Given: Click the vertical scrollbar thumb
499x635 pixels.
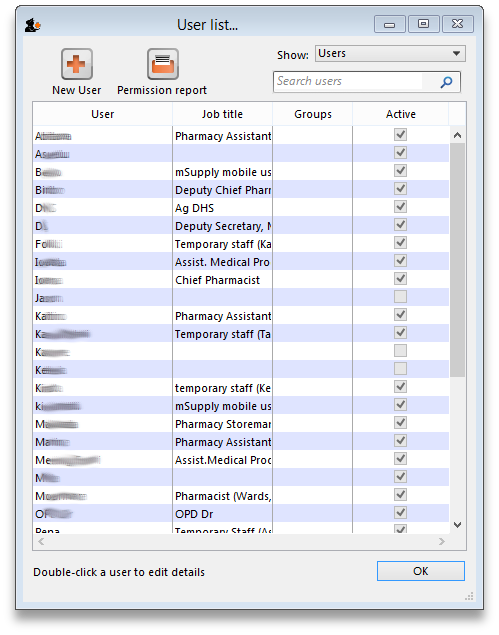Looking at the screenshot, I should [x=457, y=260].
